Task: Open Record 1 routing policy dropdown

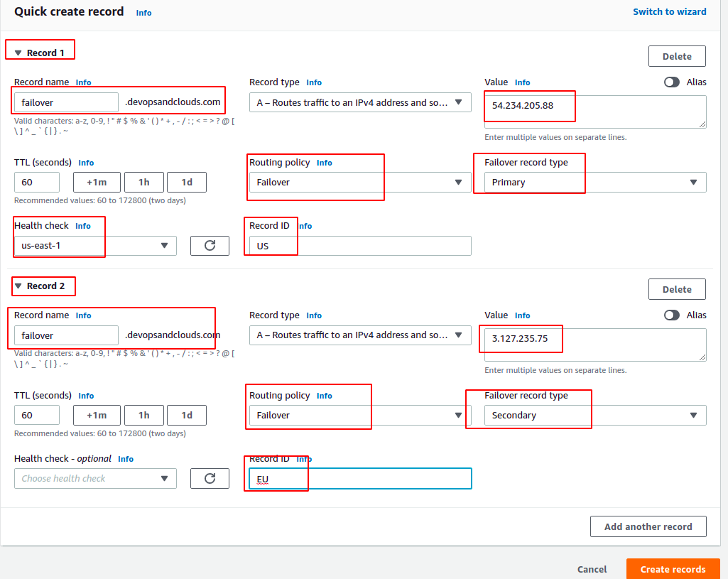Action: click(x=360, y=183)
